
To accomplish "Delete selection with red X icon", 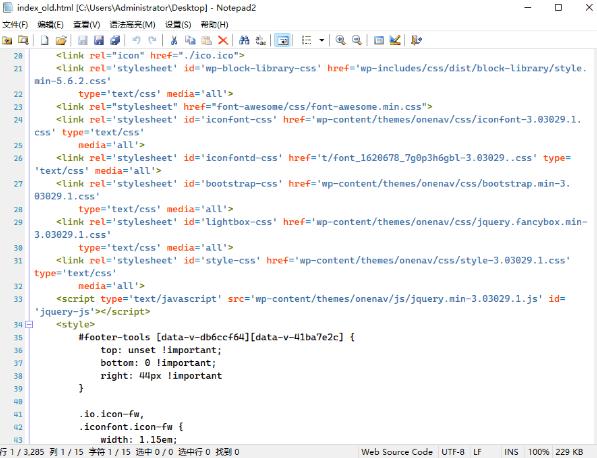I will click(x=223, y=40).
